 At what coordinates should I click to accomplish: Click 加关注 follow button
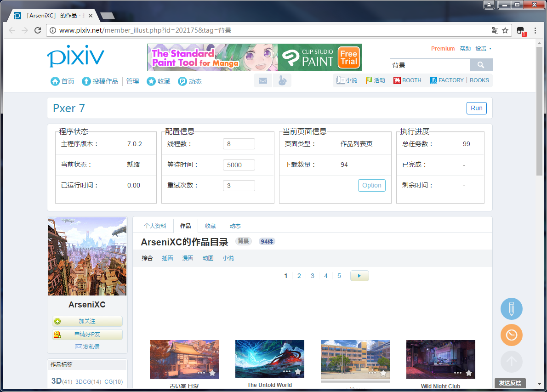tap(87, 321)
